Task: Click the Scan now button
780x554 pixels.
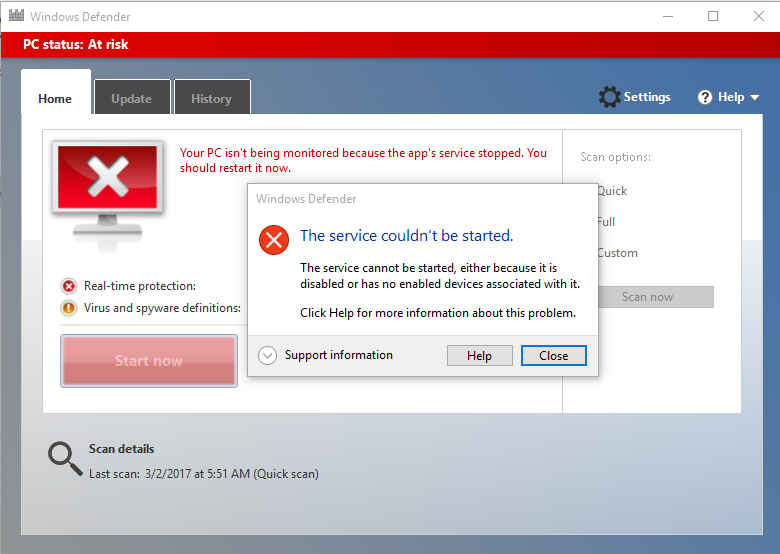Action: [647, 297]
